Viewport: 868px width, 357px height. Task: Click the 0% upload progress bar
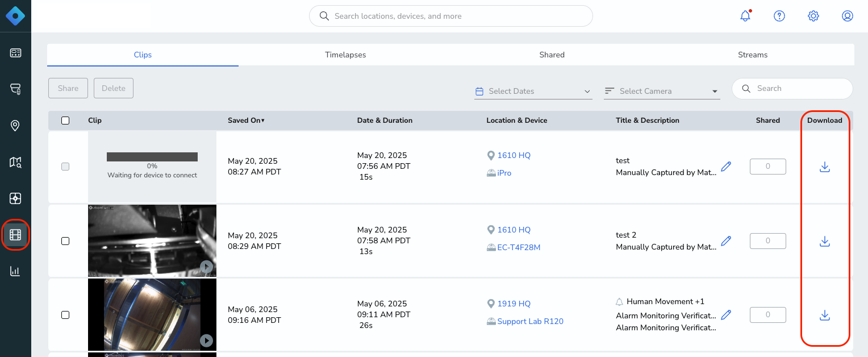pyautogui.click(x=152, y=157)
